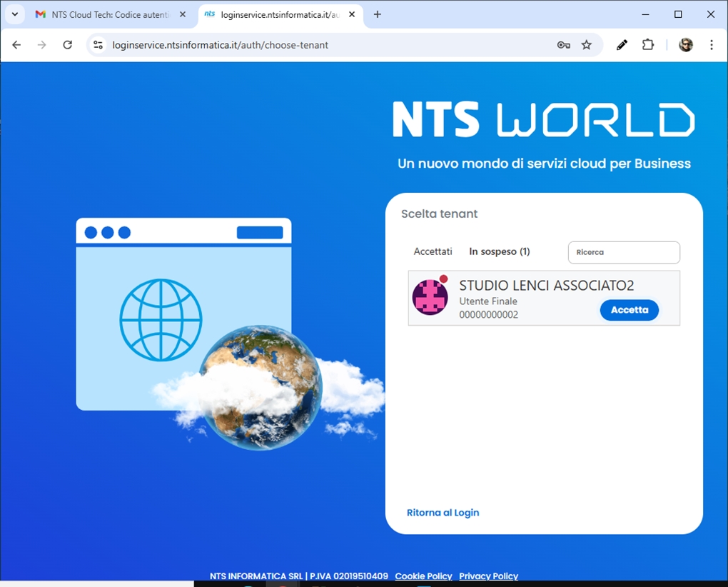Follow the Ritorna al Login link
Image resolution: width=728 pixels, height=587 pixels.
[x=443, y=512]
